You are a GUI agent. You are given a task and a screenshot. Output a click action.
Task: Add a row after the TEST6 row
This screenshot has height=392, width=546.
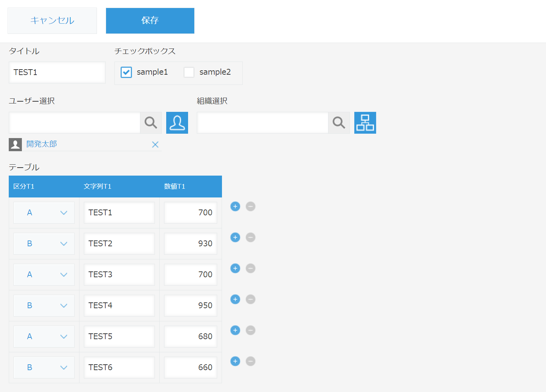click(235, 361)
